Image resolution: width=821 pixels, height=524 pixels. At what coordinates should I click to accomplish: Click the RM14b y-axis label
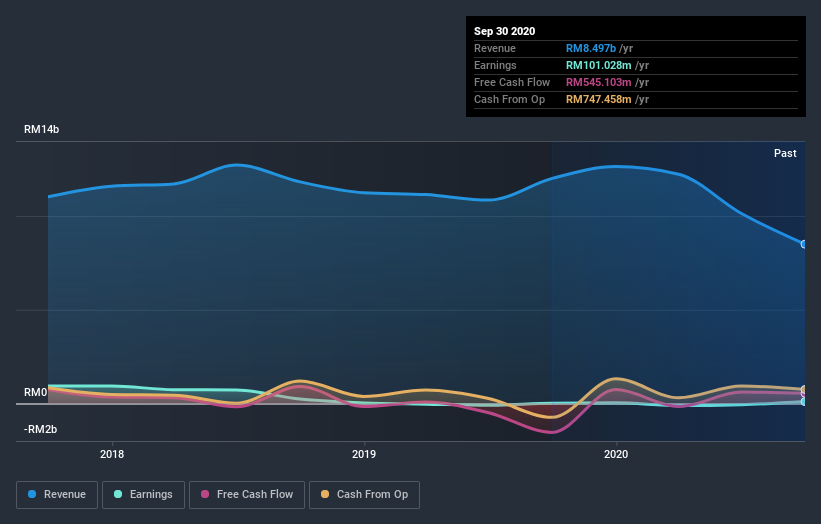click(41, 129)
